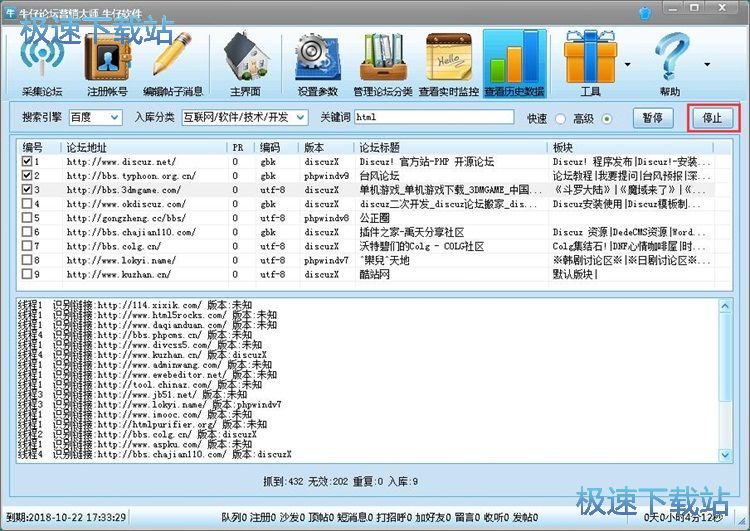
Task: Check row 7 colg.cn checkbox
Action: 27,246
